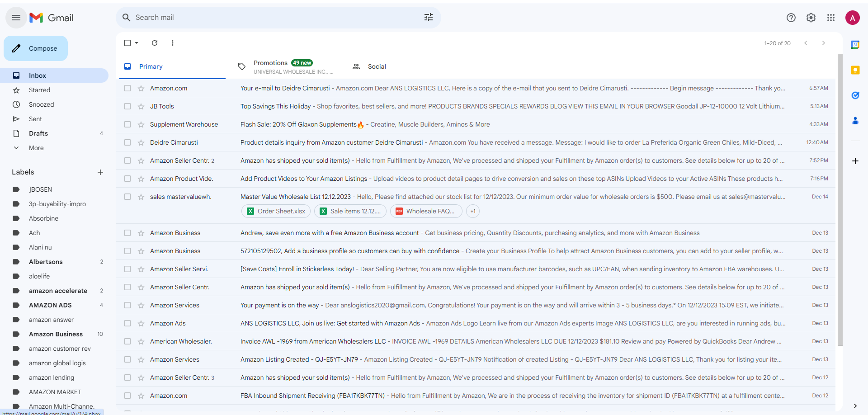
Task: Open the Invoice AWL-1969 email
Action: [x=476, y=341]
